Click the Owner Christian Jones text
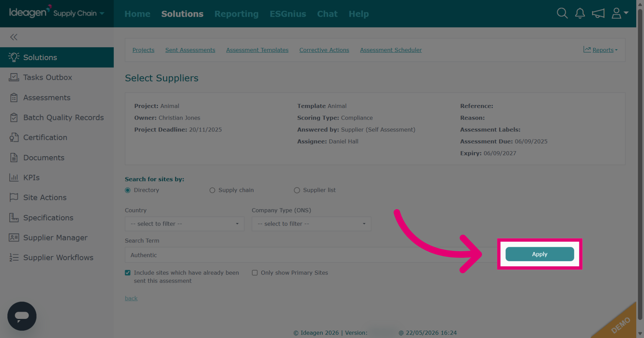 167,118
